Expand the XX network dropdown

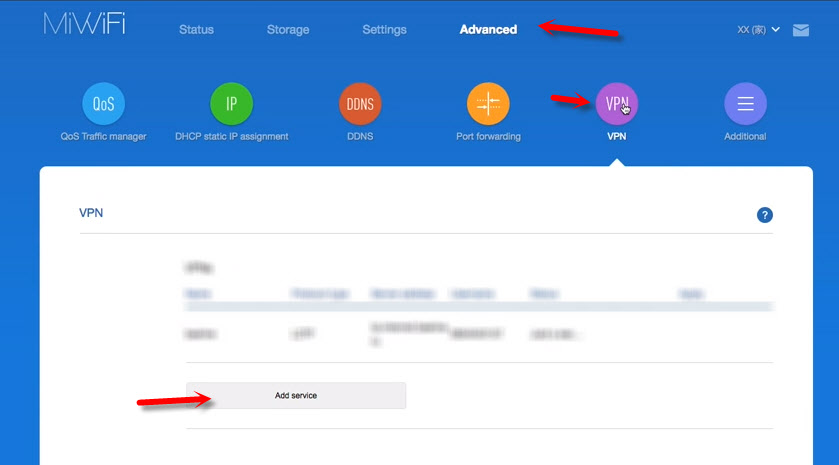coord(758,30)
